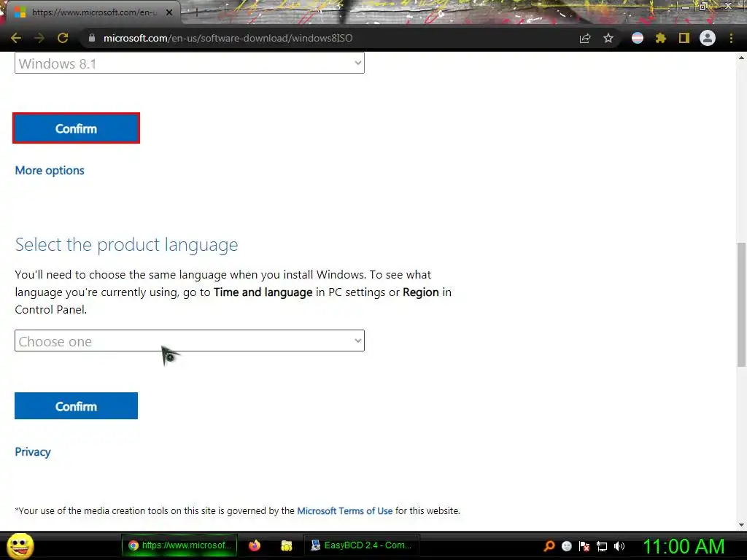Open the Windows 8.1 edition dropdown
The height and width of the screenshot is (560, 747).
tap(190, 63)
